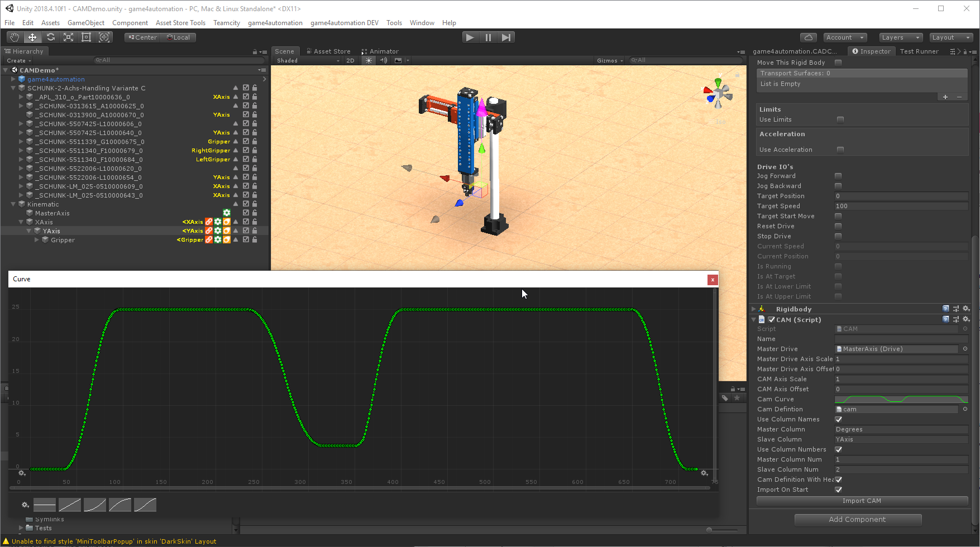Screen dimensions: 980x547
Task: Click the Import CAM button
Action: pyautogui.click(x=862, y=501)
